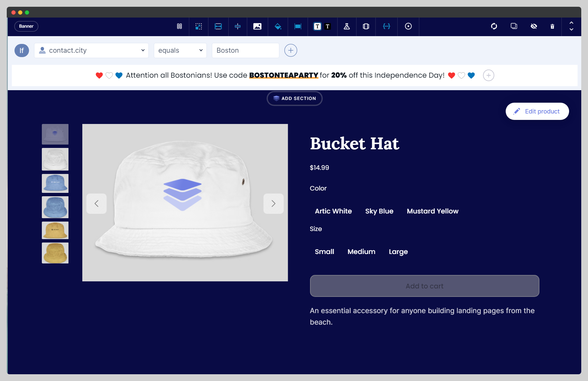This screenshot has width=588, height=381.
Task: Toggle banner visibility with crossed eye icon
Action: coord(534,26)
